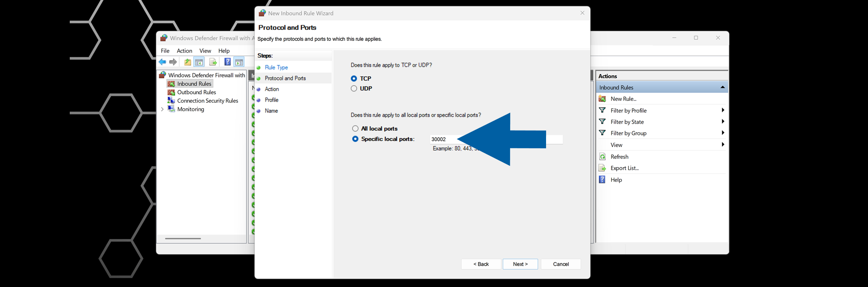Click the Back button in wizard

[481, 264]
